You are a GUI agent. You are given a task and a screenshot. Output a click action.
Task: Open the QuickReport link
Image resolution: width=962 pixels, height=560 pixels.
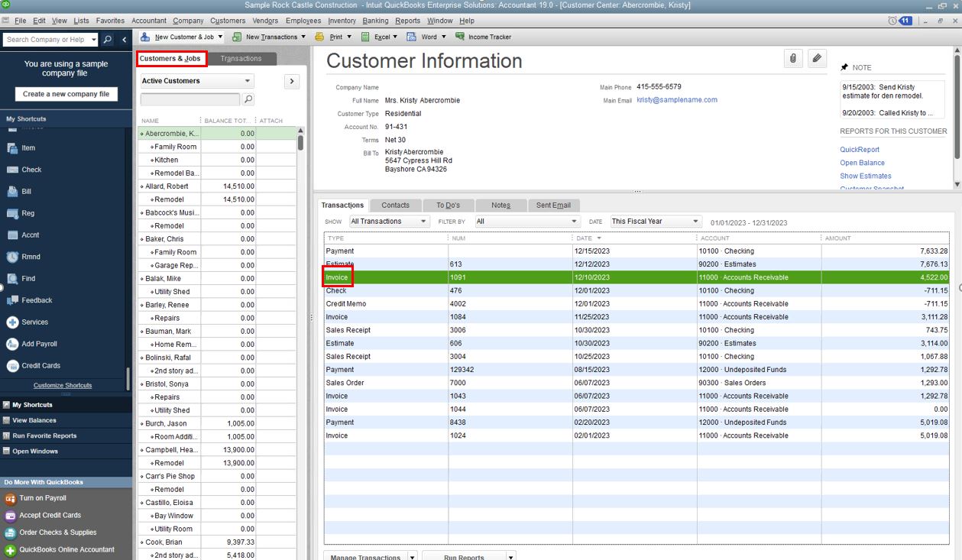(x=860, y=150)
